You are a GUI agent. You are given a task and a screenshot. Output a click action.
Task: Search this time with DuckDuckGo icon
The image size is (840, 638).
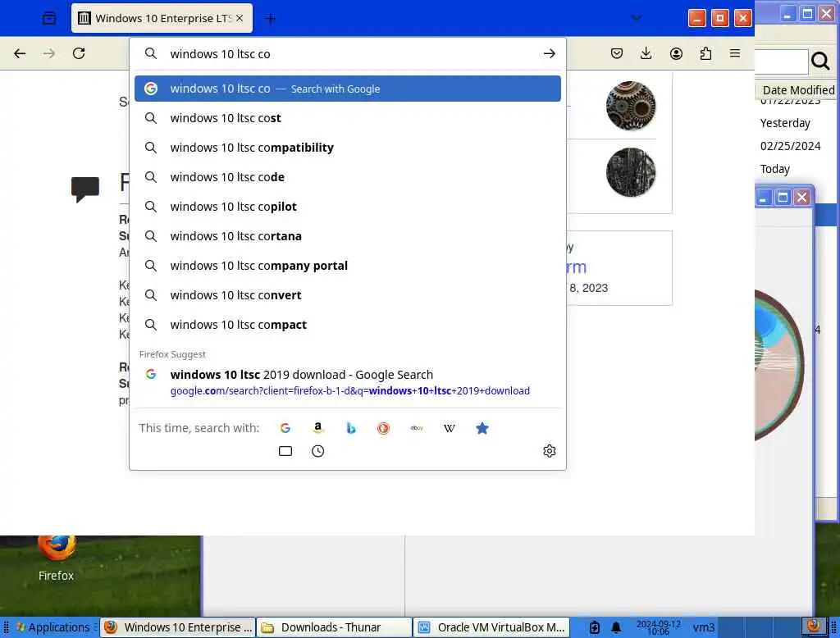coord(384,428)
